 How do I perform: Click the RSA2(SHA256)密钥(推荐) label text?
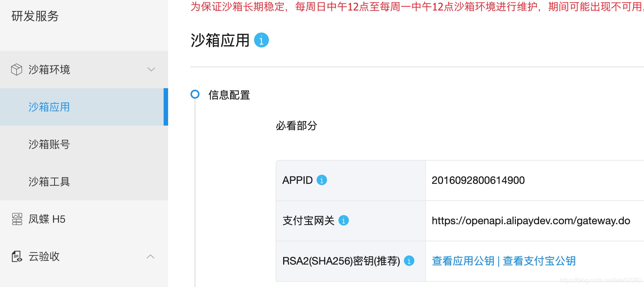[341, 261]
